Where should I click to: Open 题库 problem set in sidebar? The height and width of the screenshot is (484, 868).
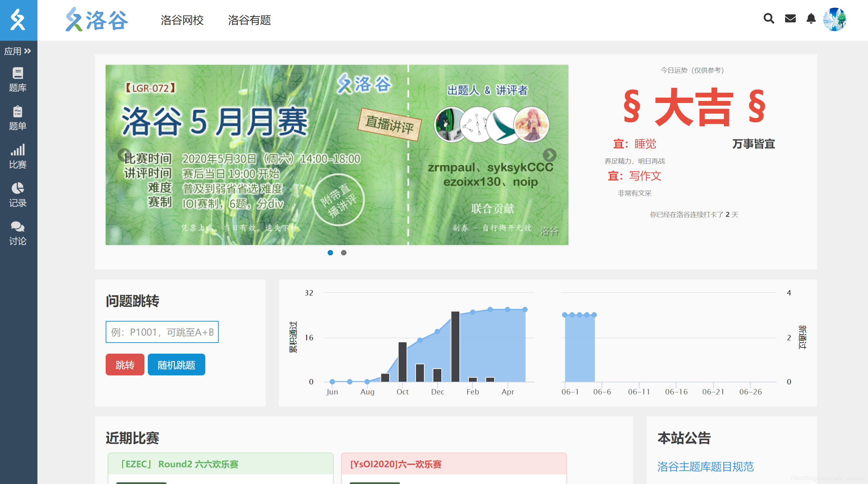pyautogui.click(x=17, y=80)
